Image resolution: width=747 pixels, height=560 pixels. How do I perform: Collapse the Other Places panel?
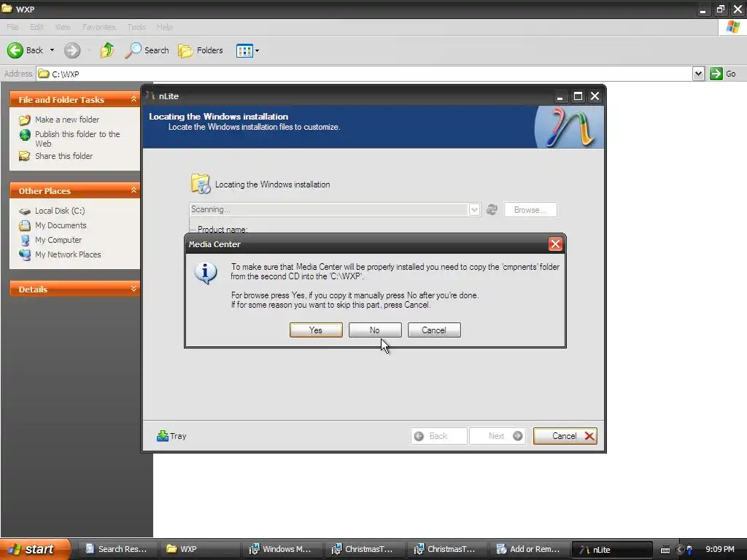[133, 190]
